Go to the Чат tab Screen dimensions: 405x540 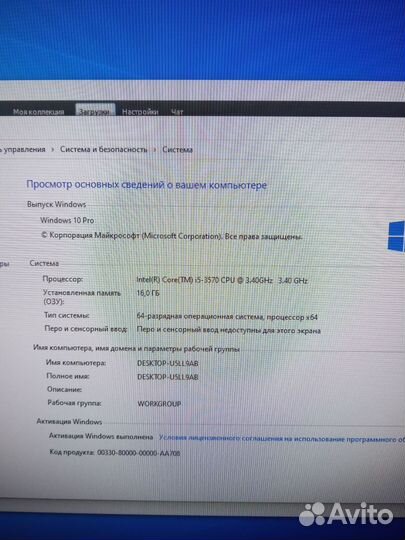coord(177,112)
